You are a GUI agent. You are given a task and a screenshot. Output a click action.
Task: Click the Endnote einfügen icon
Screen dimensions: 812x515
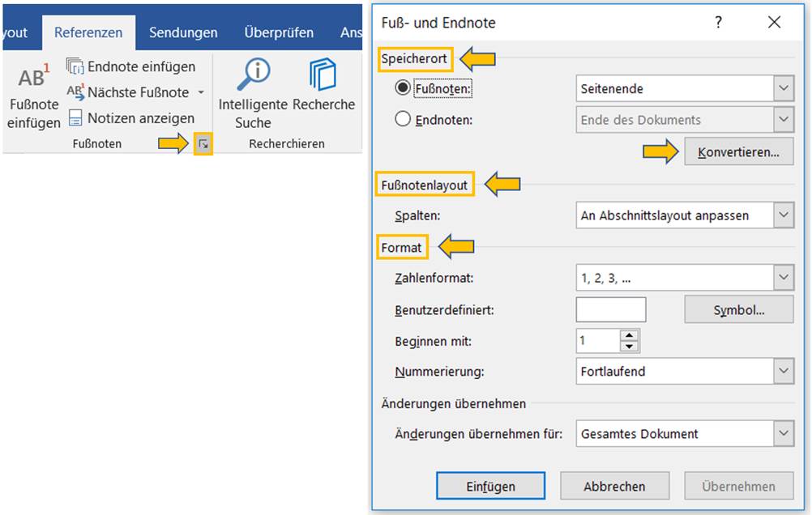point(75,66)
